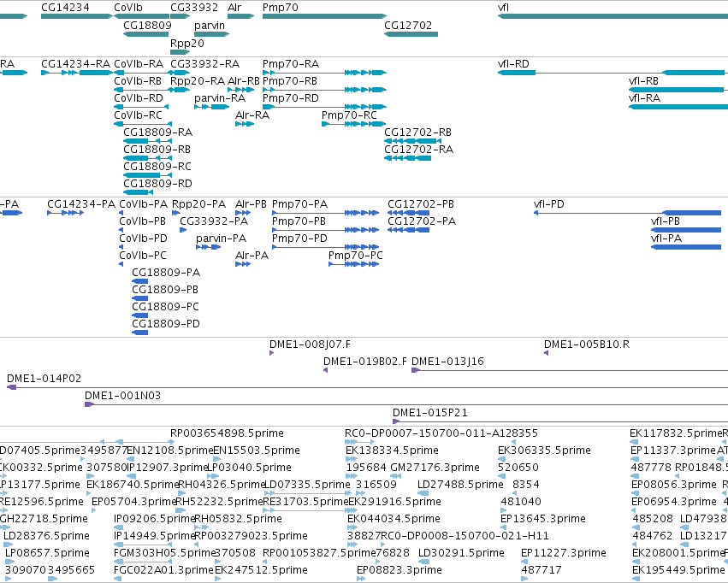The image size is (728, 583).
Task: Select clone DME1-015P21
Action: pos(430,413)
